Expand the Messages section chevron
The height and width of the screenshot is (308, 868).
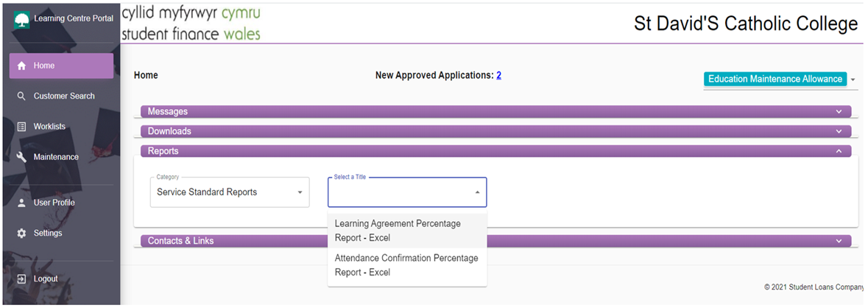pyautogui.click(x=839, y=112)
